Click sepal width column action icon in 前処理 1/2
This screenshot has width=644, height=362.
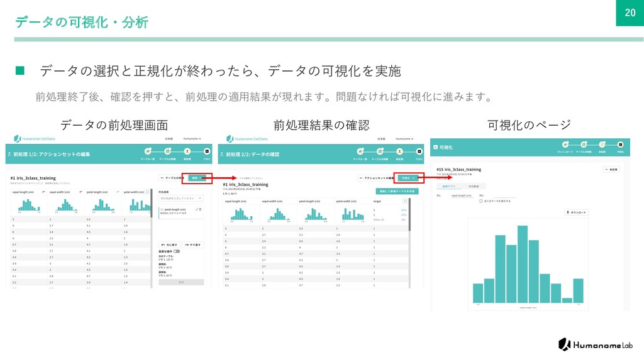pyautogui.click(x=80, y=192)
